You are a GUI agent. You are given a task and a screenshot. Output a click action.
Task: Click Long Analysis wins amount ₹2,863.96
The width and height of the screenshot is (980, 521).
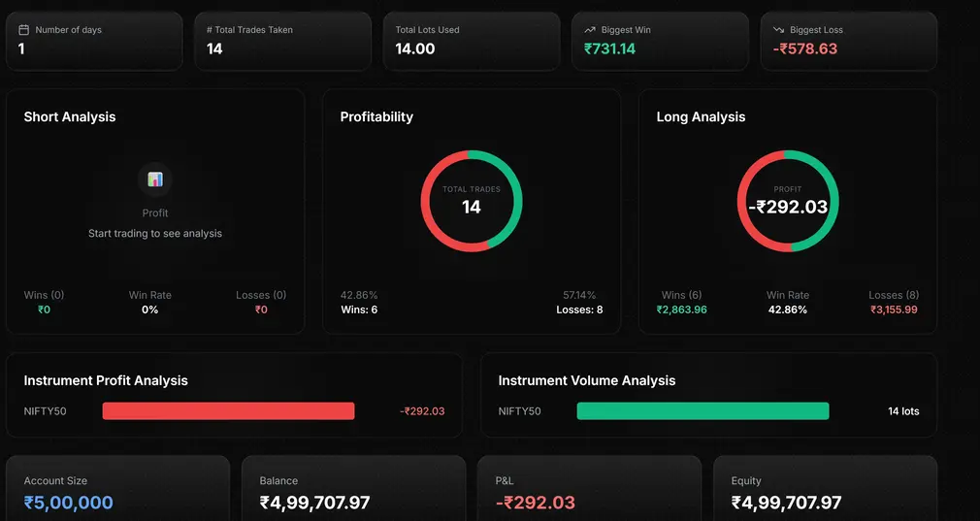point(681,309)
